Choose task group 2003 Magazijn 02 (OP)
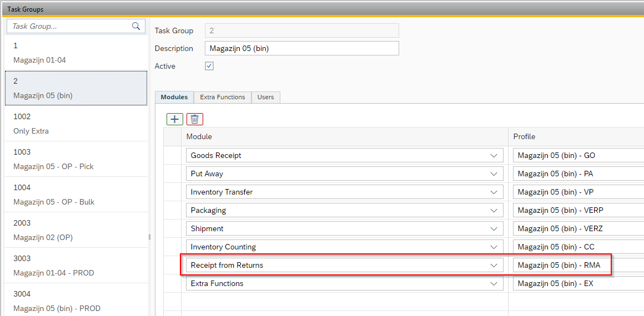The height and width of the screenshot is (316, 644). 76,230
